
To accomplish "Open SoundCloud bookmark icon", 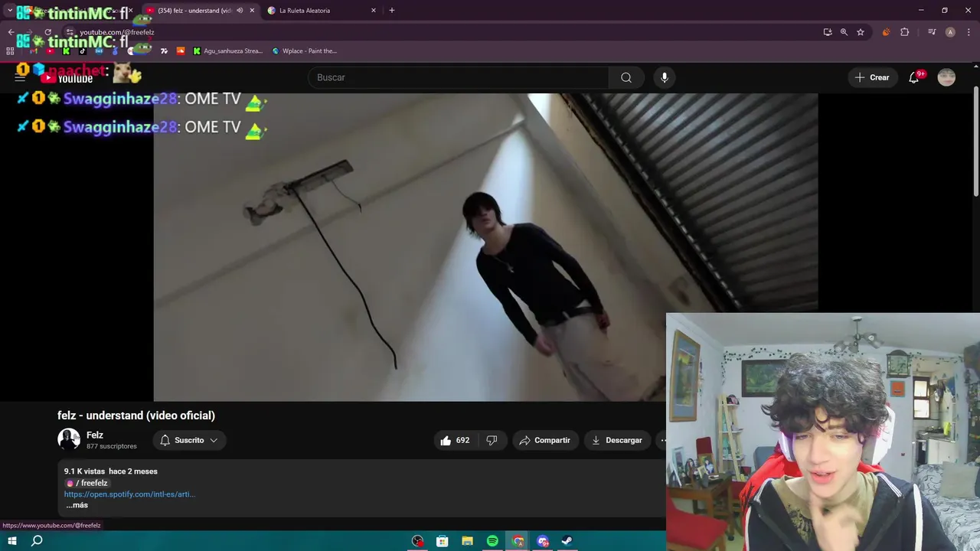I will coord(181,51).
